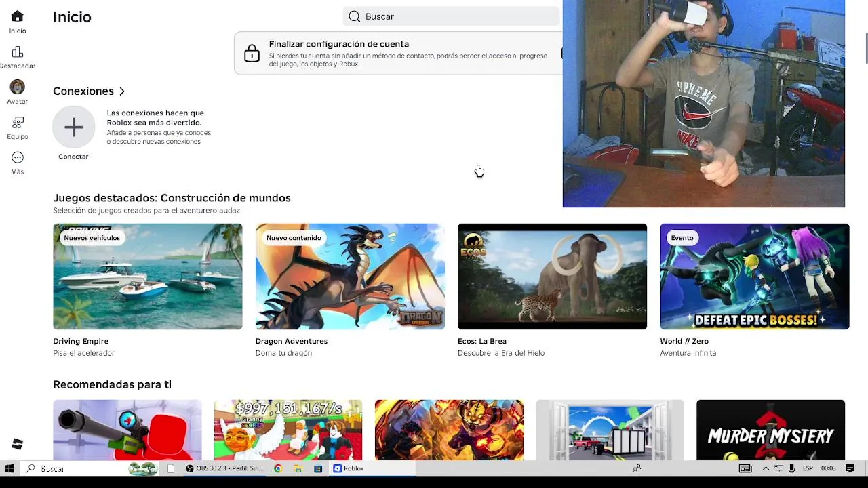Click the Doma tu dragón subtitle
Viewport: 868px width, 488px height.
(x=283, y=353)
